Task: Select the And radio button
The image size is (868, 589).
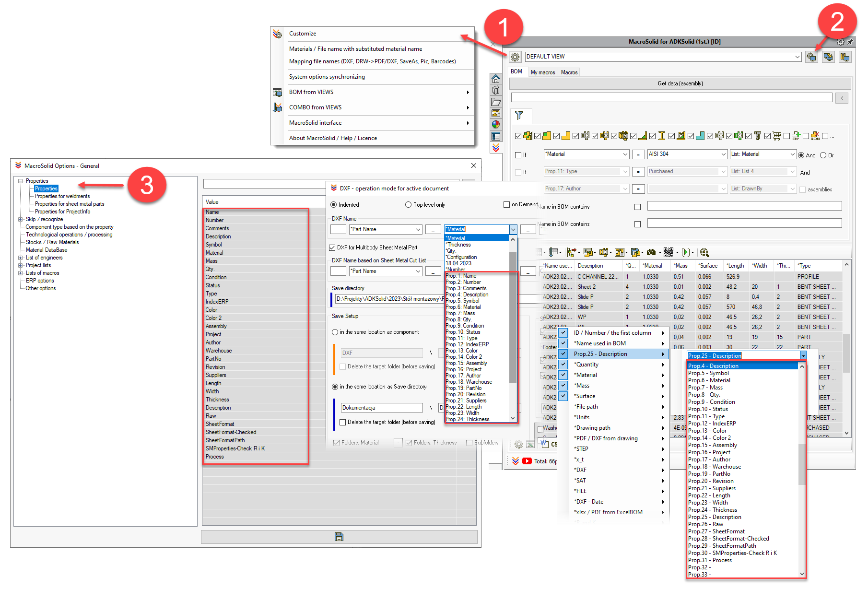Action: pos(801,155)
